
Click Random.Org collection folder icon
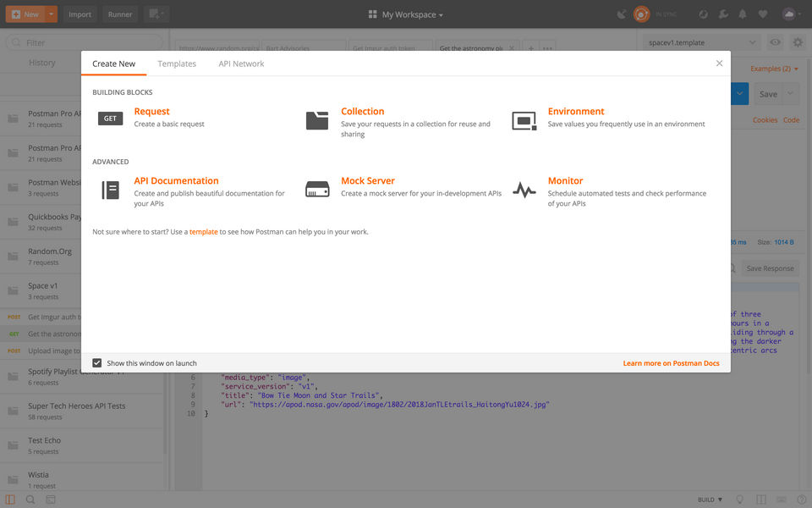point(13,256)
